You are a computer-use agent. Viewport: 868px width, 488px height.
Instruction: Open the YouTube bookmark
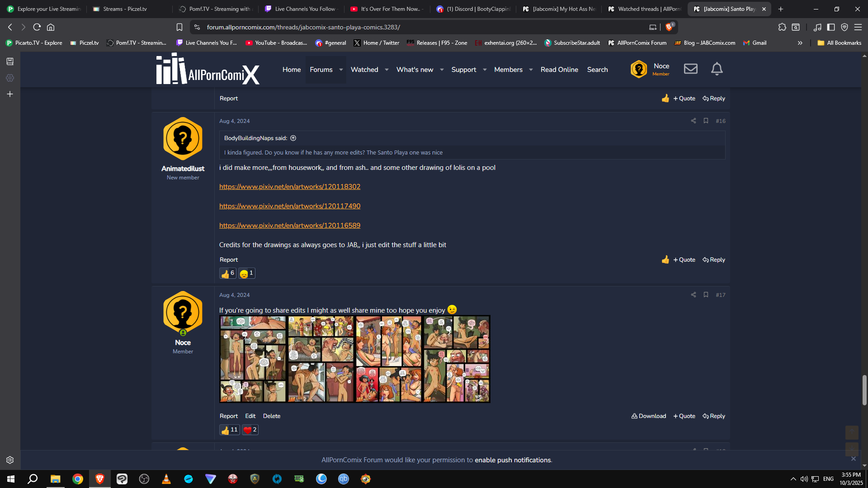pyautogui.click(x=276, y=43)
